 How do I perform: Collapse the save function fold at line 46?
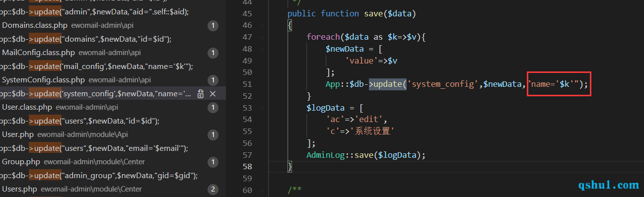261,25
